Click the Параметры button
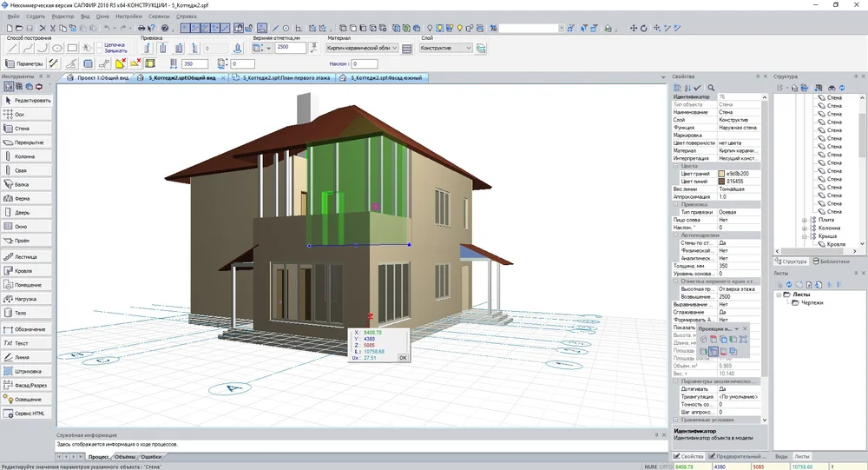 click(x=24, y=63)
